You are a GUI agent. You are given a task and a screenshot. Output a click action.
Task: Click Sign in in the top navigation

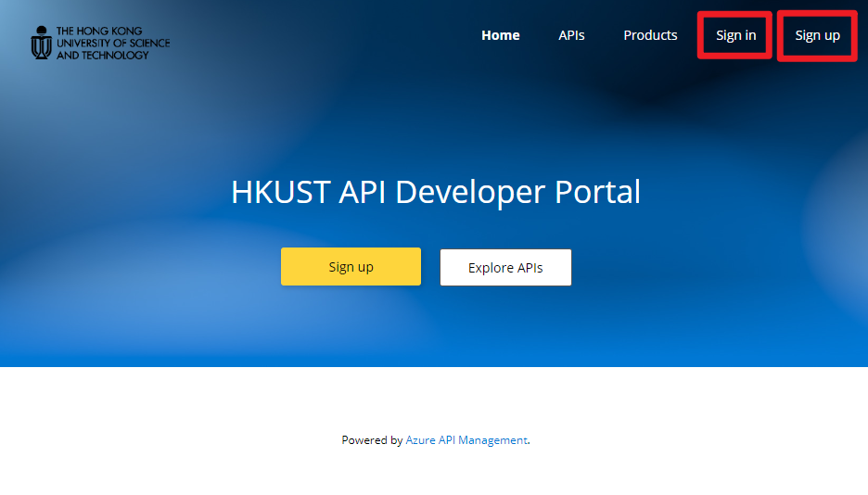click(x=735, y=35)
